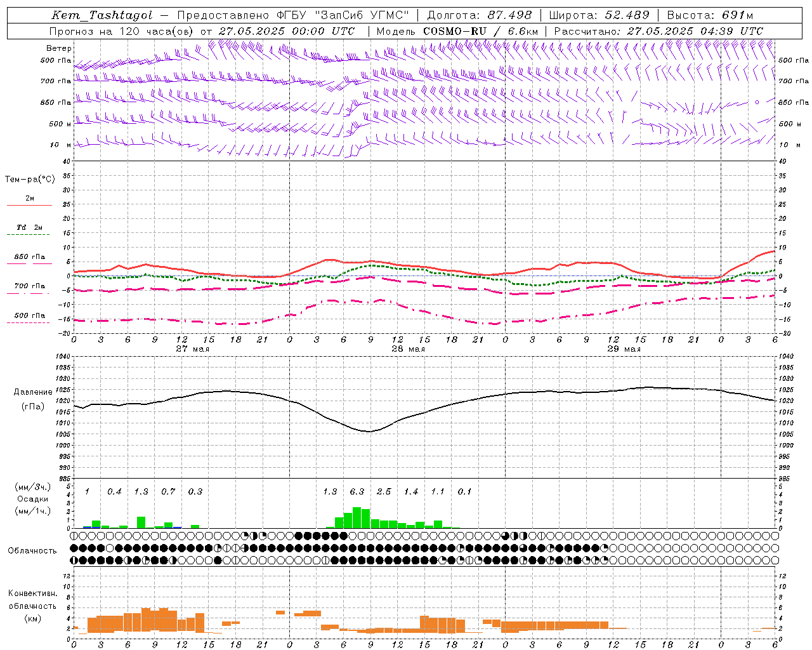Click the 6.3 precipitation total value
Viewport: 812px width, 650px height.
(x=357, y=492)
